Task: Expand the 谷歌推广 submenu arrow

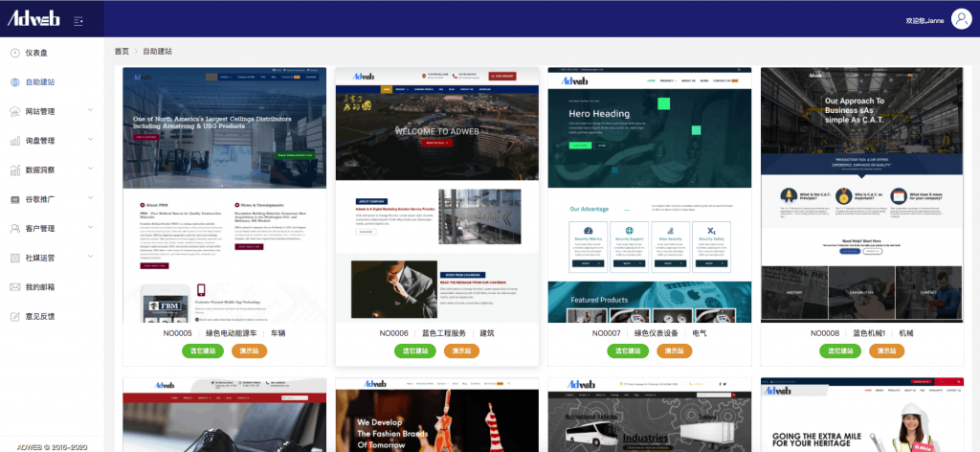Action: (90, 199)
